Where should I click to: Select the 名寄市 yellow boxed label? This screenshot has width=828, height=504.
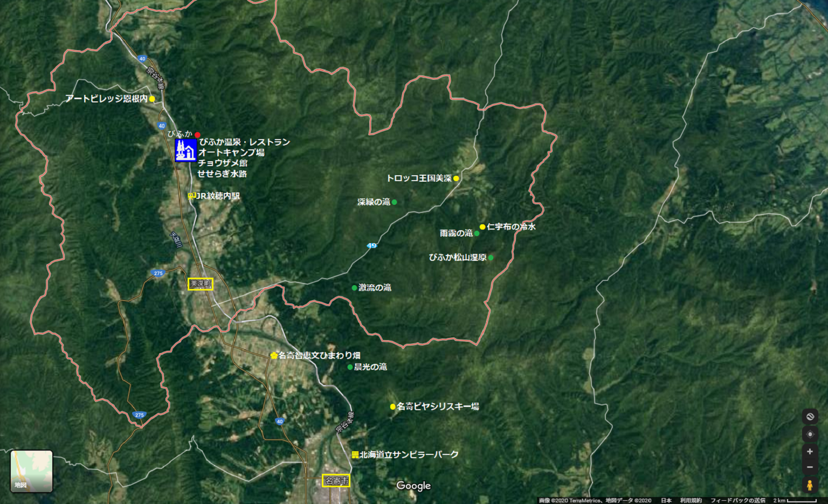coord(336,481)
